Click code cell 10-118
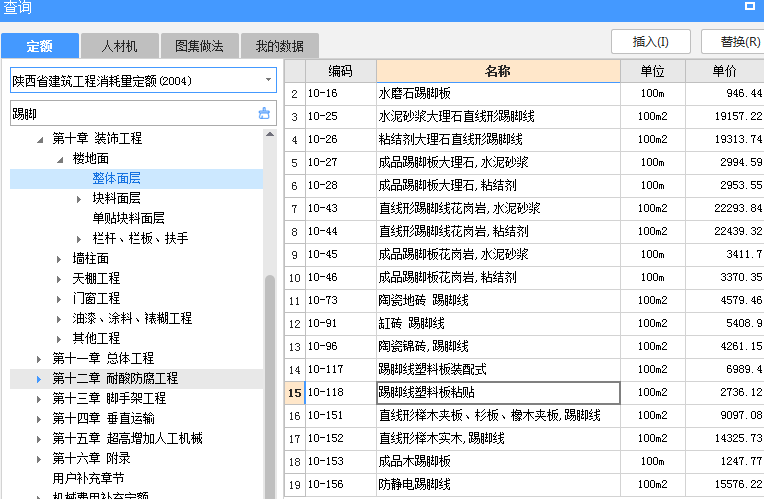 tap(341, 392)
